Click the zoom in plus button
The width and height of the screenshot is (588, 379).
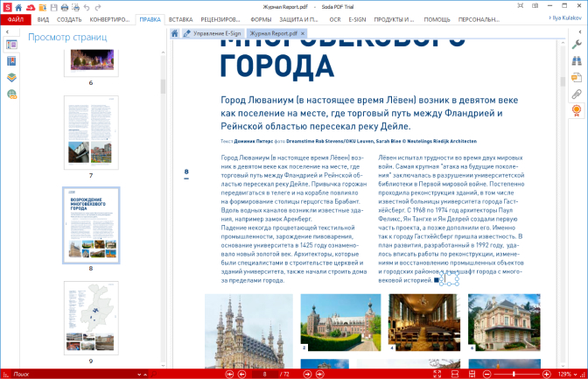click(x=547, y=374)
